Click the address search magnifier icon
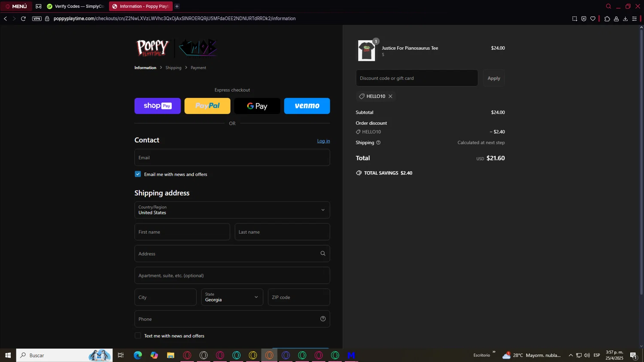This screenshot has width=644, height=362. pos(323,253)
